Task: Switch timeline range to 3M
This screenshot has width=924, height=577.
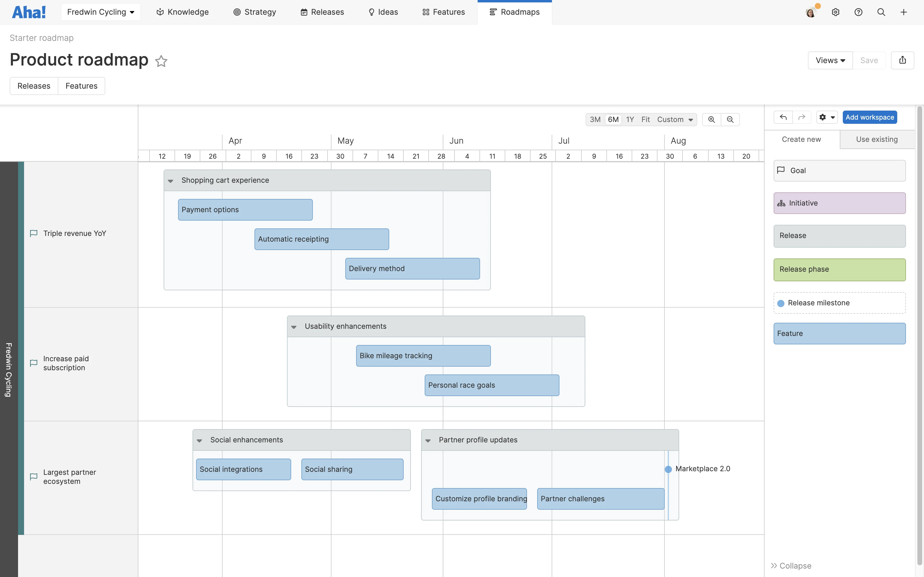Action: pos(595,119)
